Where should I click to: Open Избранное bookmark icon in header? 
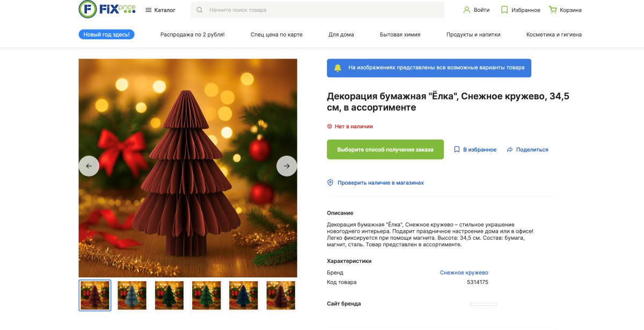coord(504,10)
